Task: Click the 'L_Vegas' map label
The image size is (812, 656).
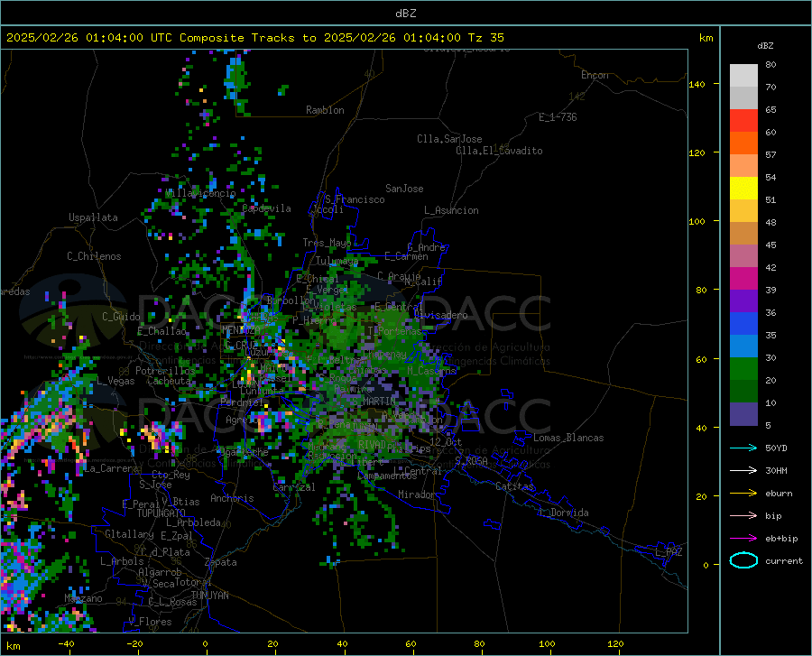Action: click(x=115, y=381)
